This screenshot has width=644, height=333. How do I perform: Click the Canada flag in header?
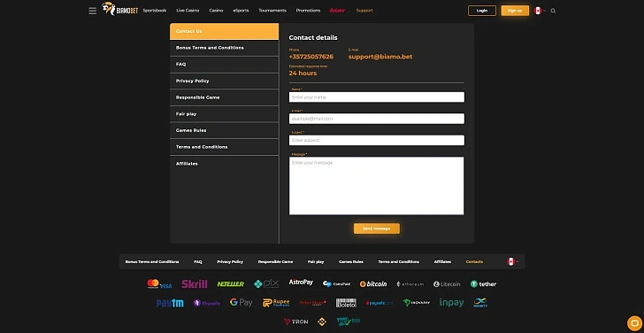click(x=538, y=11)
